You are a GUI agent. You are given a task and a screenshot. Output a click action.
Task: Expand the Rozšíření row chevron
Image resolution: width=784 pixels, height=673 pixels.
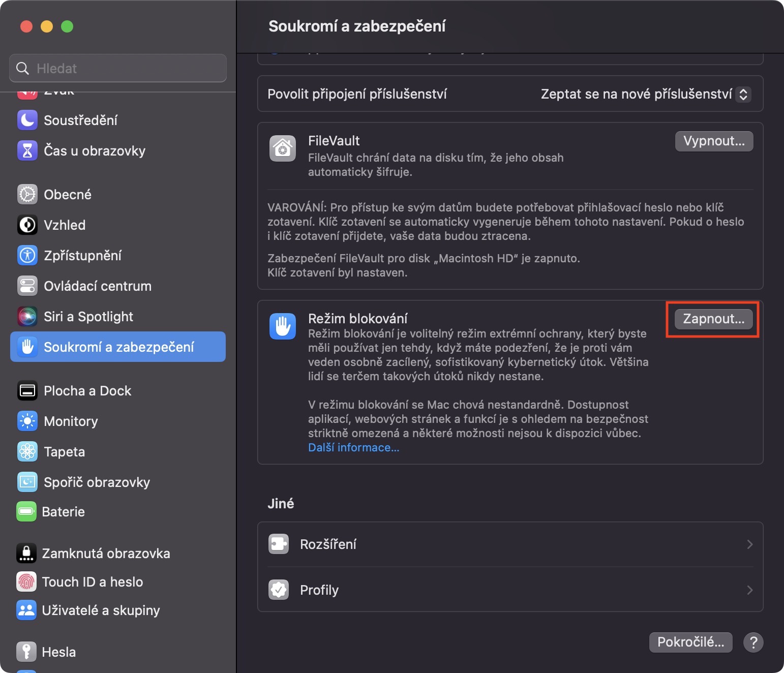749,544
